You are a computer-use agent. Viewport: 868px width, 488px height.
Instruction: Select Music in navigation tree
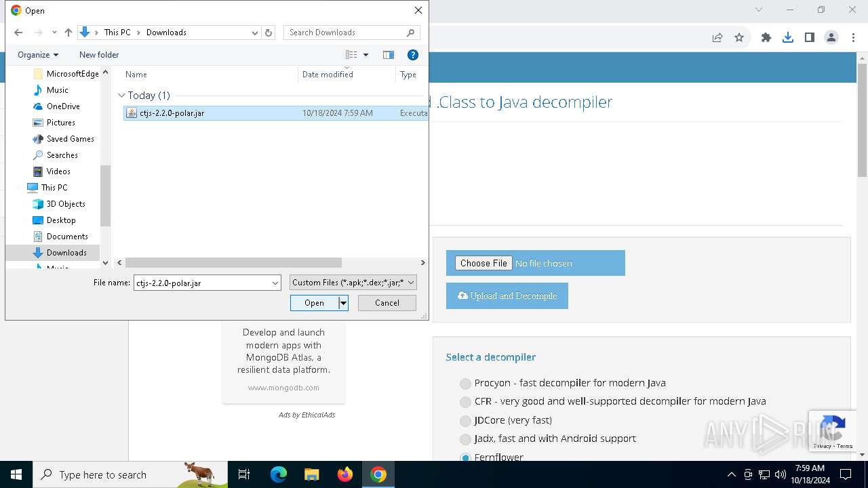click(51, 90)
